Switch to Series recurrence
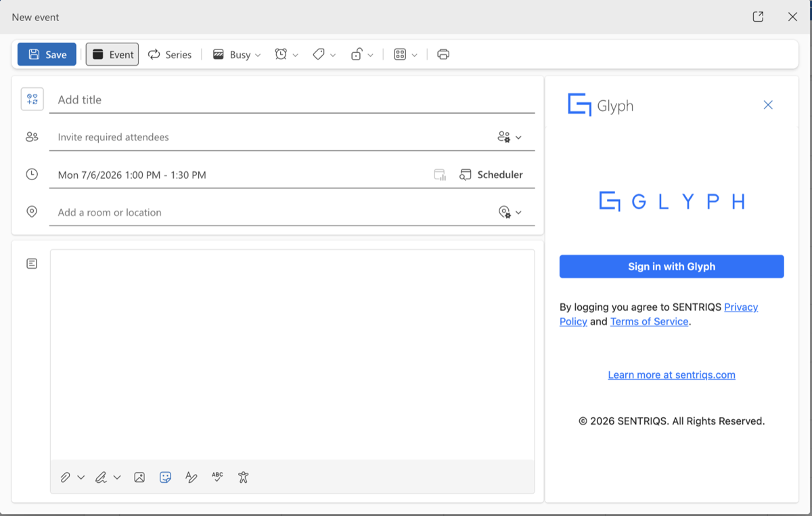This screenshot has width=812, height=516. (x=170, y=55)
